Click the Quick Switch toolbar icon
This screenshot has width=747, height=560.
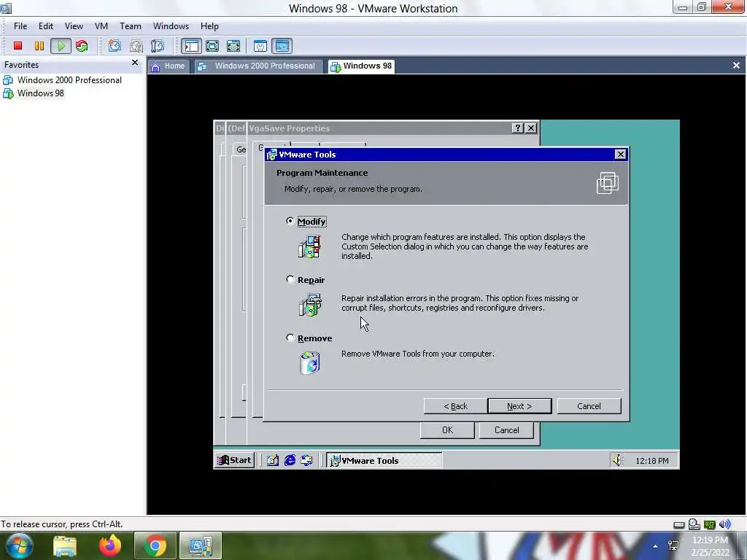[233, 46]
